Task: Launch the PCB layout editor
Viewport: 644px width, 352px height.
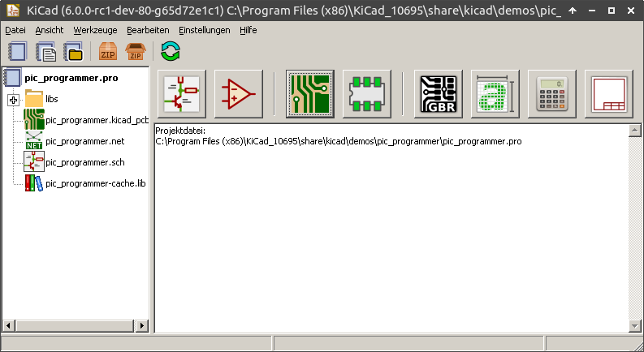Action: click(x=310, y=94)
